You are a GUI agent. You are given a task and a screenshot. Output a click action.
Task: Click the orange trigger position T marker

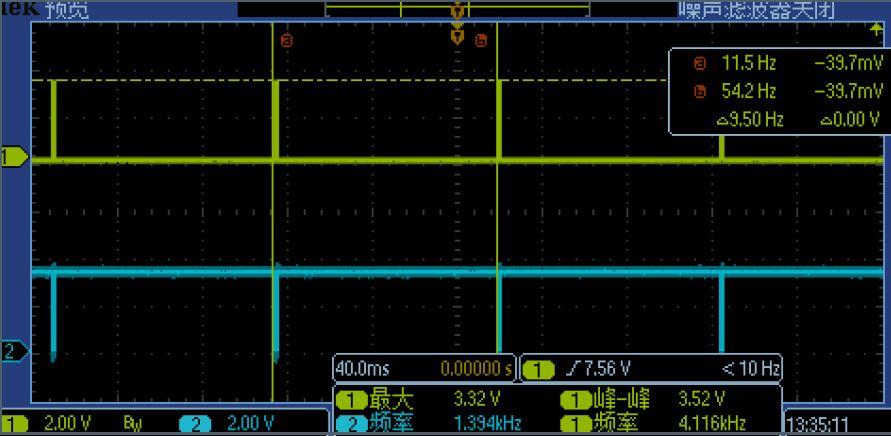457,37
